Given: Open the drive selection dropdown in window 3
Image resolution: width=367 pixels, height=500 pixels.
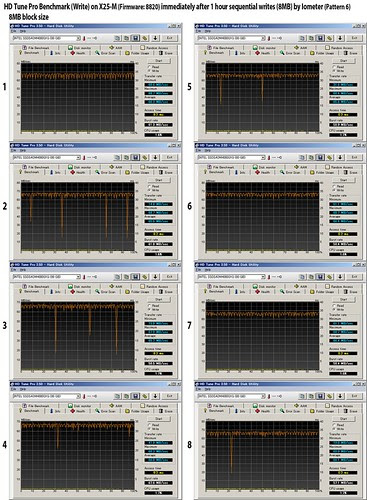Looking at the screenshot, I should tap(47, 277).
